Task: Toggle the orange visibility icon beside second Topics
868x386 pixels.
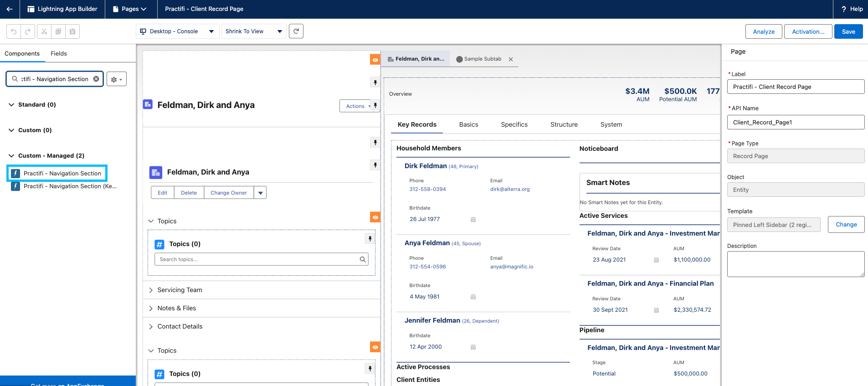Action: pyautogui.click(x=375, y=347)
